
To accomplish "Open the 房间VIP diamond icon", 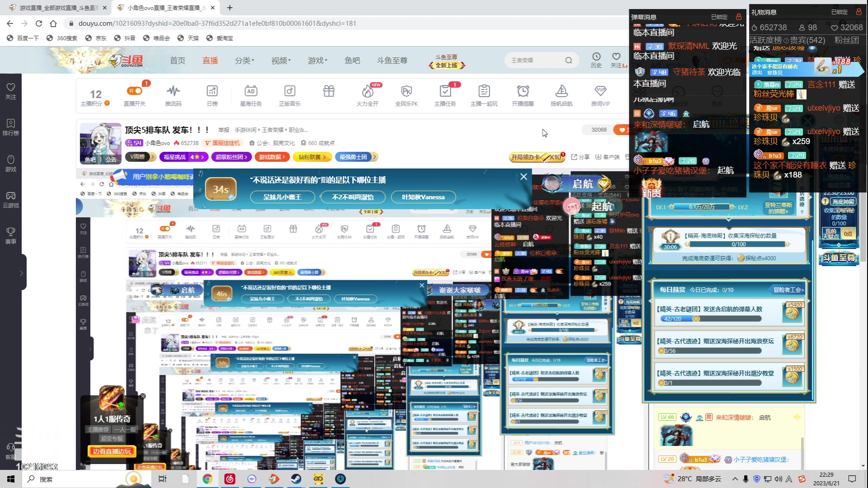I will tap(600, 91).
